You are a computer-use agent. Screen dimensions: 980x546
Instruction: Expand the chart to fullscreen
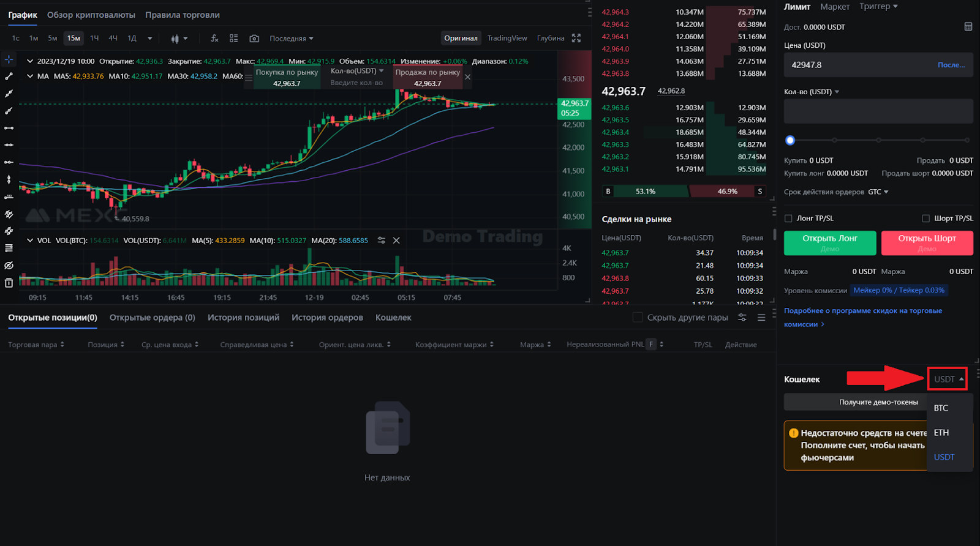pos(576,38)
